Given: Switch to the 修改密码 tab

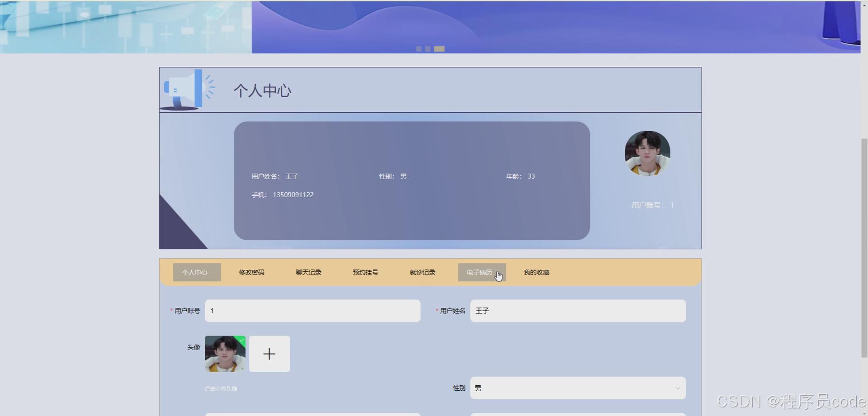Looking at the screenshot, I should 251,272.
